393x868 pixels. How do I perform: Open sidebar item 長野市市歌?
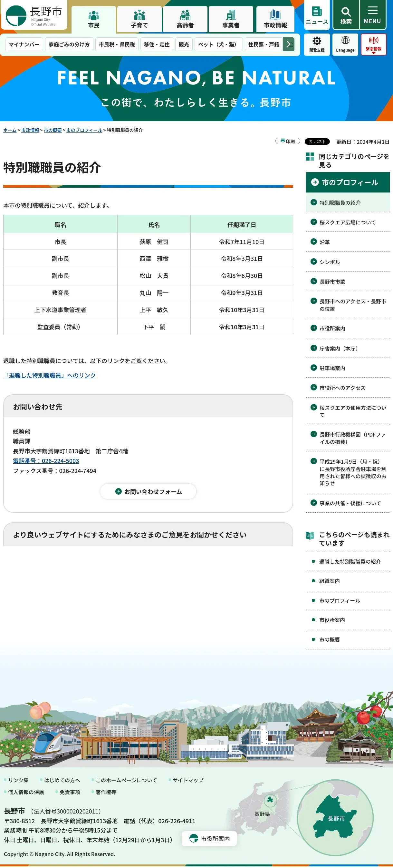tap(348, 282)
